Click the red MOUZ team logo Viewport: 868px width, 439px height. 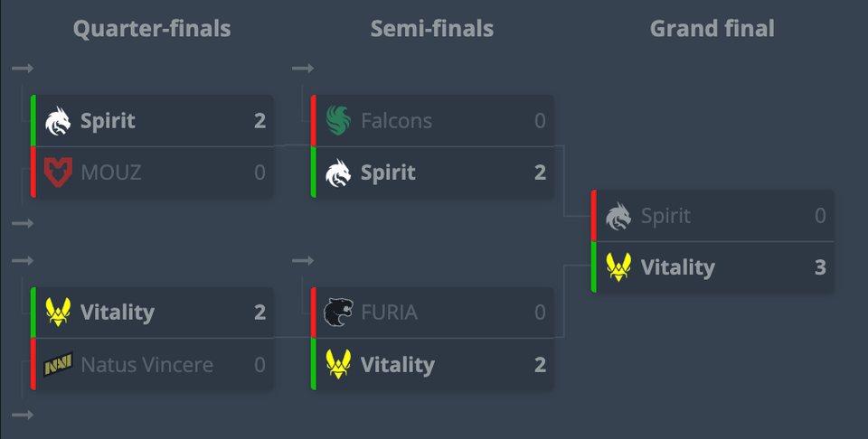click(58, 172)
